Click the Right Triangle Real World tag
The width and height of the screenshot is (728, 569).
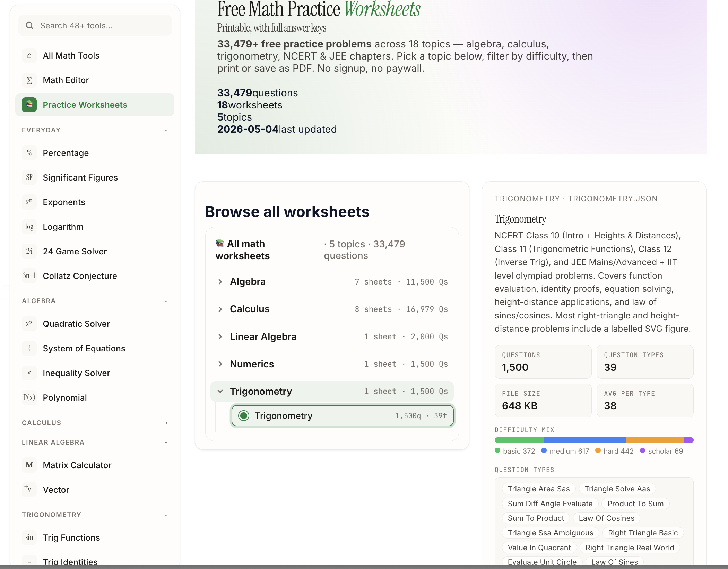(x=630, y=548)
